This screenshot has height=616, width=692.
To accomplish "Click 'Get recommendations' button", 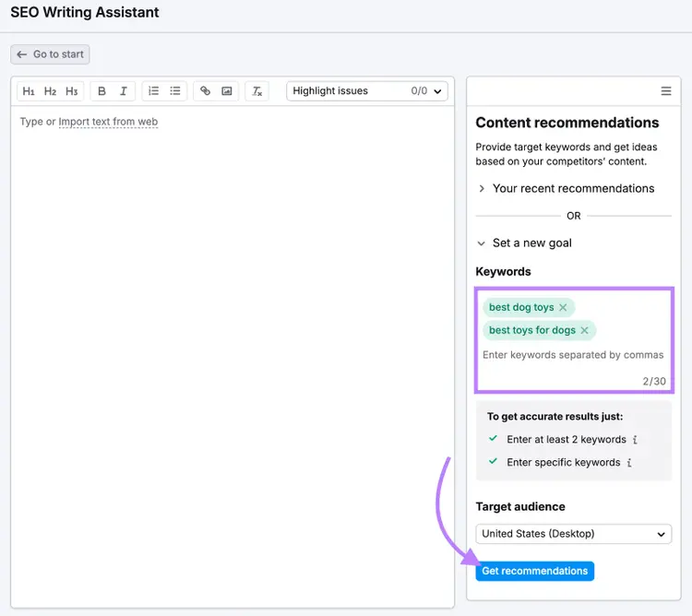I will tap(535, 571).
